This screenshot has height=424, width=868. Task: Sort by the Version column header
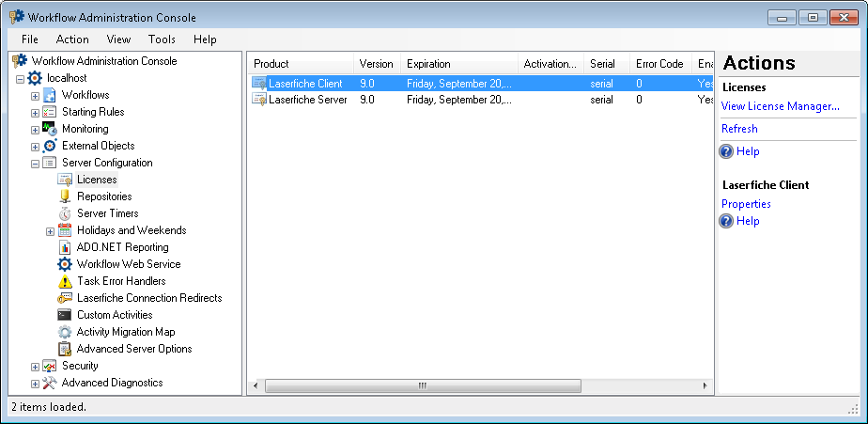click(x=377, y=64)
